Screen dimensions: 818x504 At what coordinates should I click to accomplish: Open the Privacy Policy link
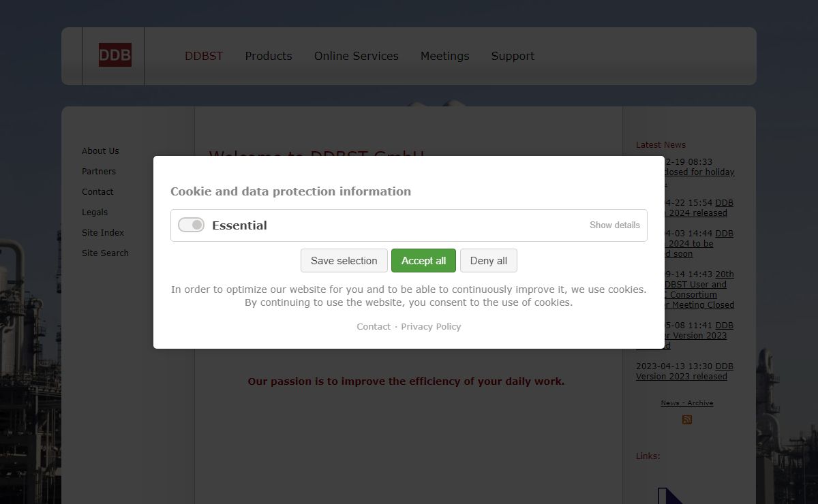point(431,327)
